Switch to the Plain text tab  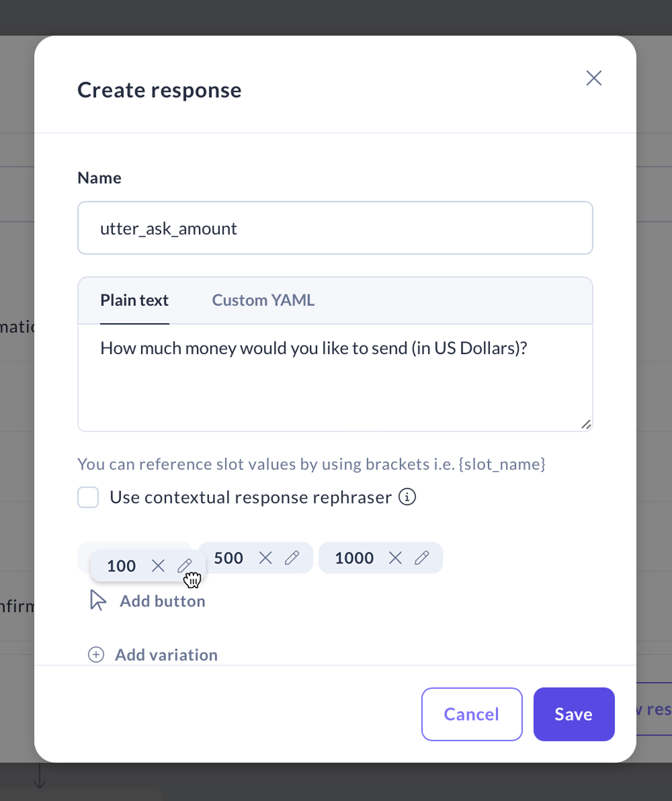coord(134,300)
